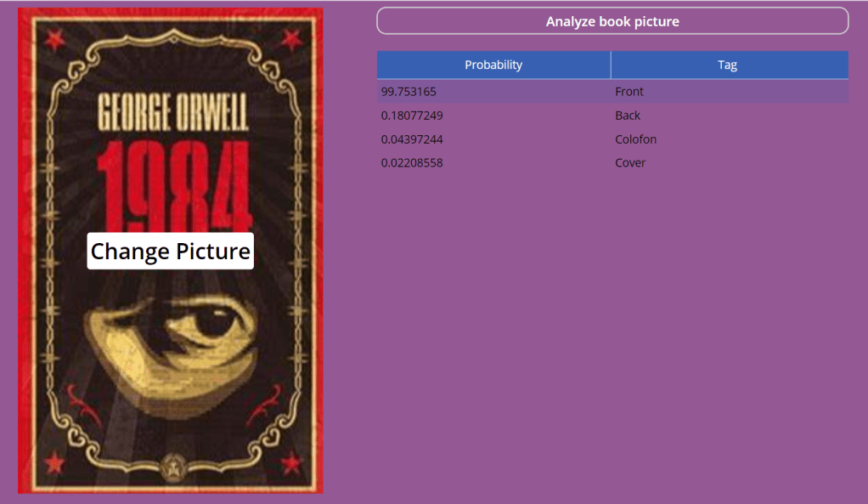868x504 pixels.
Task: Click the George Orwell author text
Action: point(172,111)
